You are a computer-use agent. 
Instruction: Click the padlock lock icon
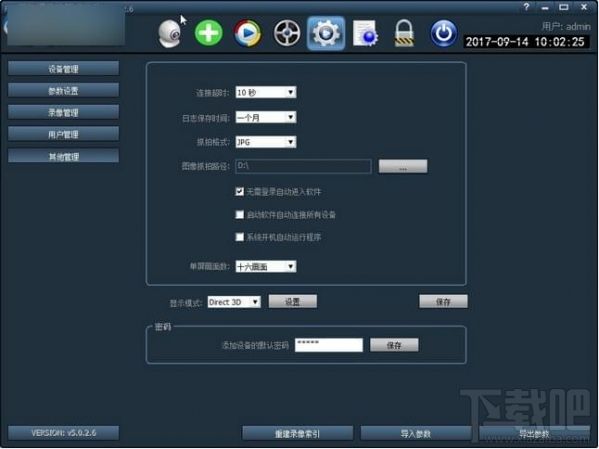[x=404, y=33]
